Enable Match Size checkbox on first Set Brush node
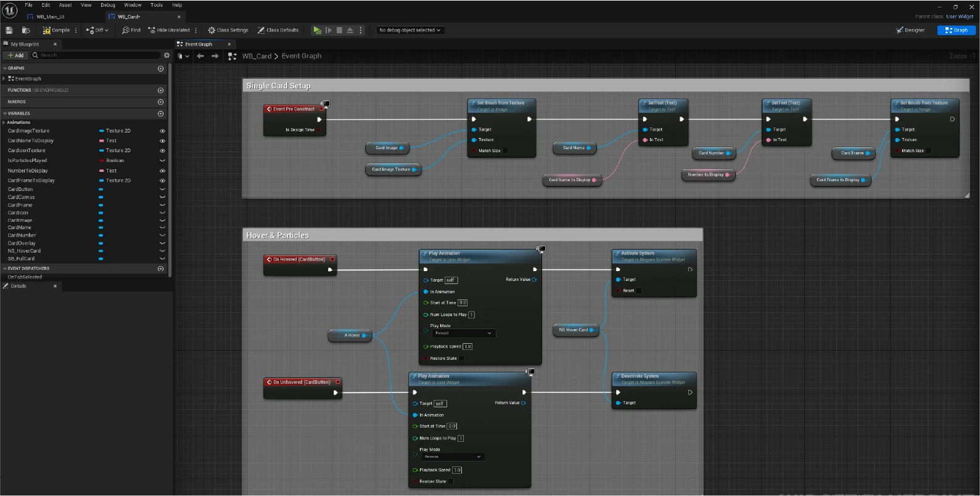The image size is (980, 496). coord(505,151)
